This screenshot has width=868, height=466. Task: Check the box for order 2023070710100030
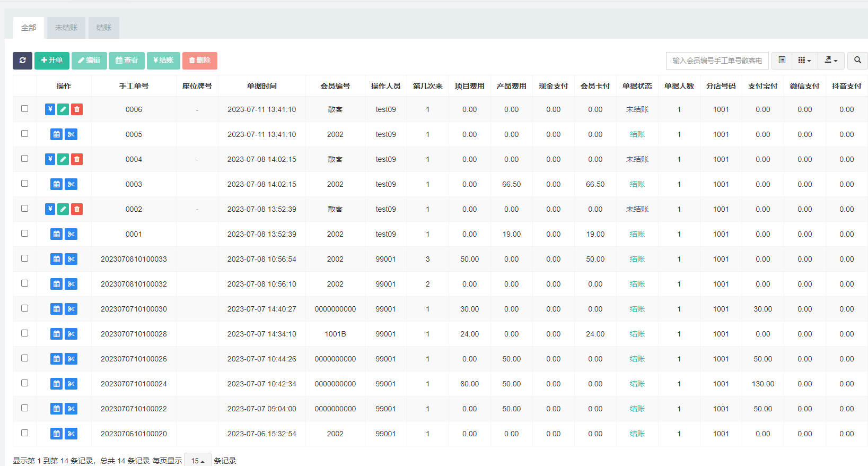pos(24,308)
